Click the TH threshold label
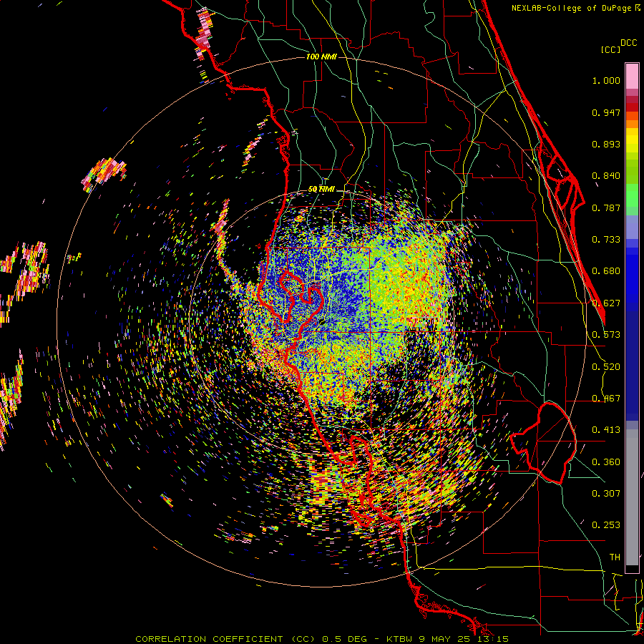 coord(615,557)
